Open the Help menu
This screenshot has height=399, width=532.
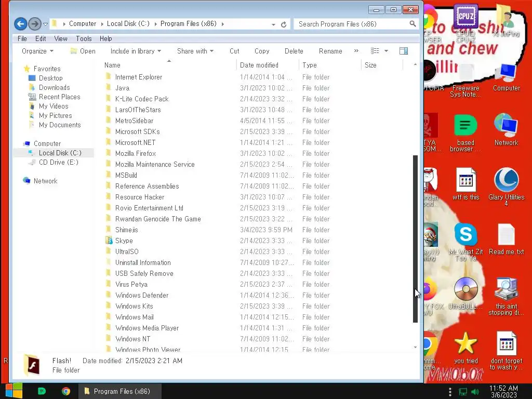[x=106, y=38]
